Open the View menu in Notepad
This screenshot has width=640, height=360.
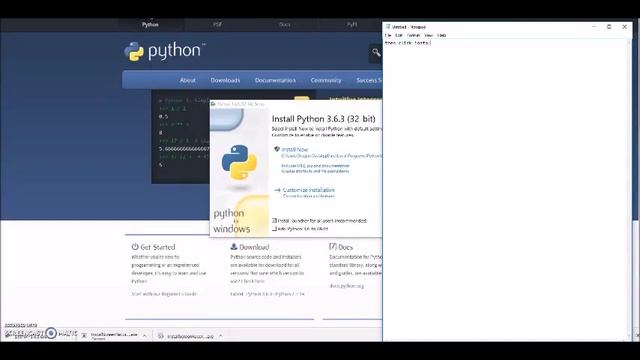[x=429, y=36]
